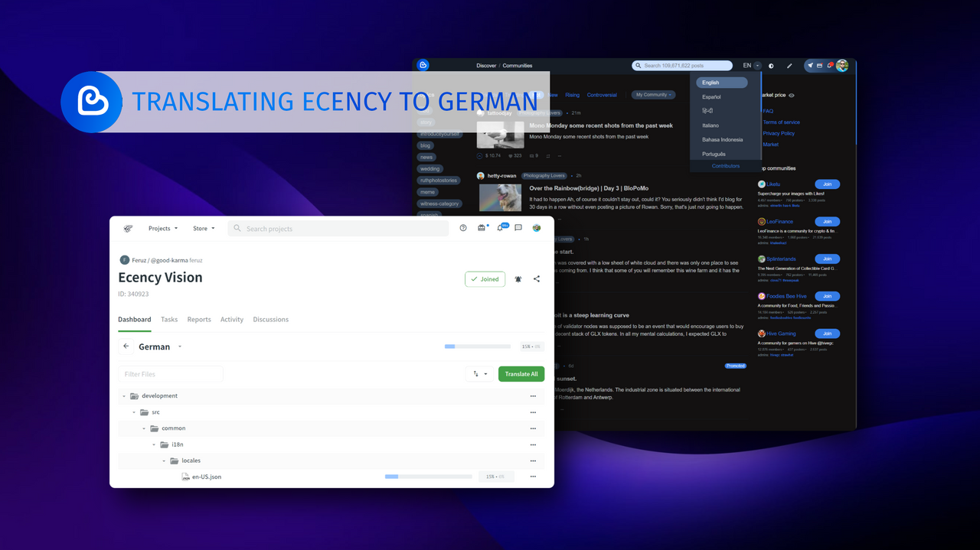The image size is (980, 550).
Task: Open the sort order dropdown near Translate All
Action: 480,374
